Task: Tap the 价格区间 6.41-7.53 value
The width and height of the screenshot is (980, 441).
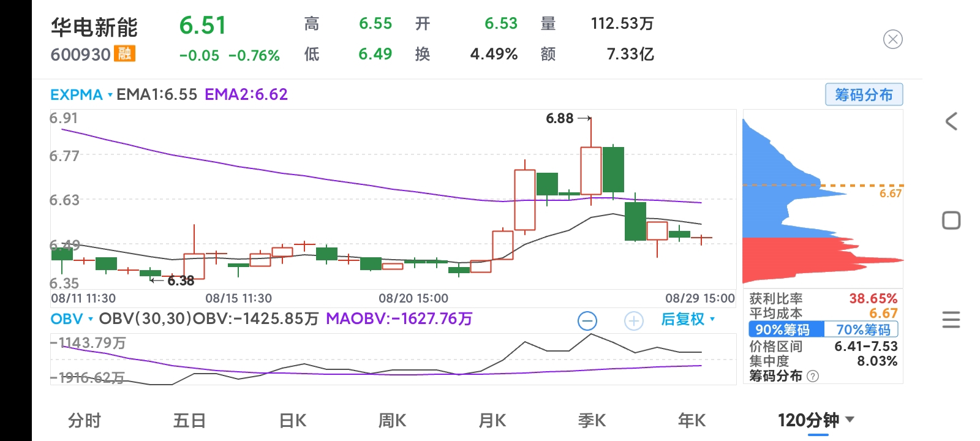Action: point(866,346)
